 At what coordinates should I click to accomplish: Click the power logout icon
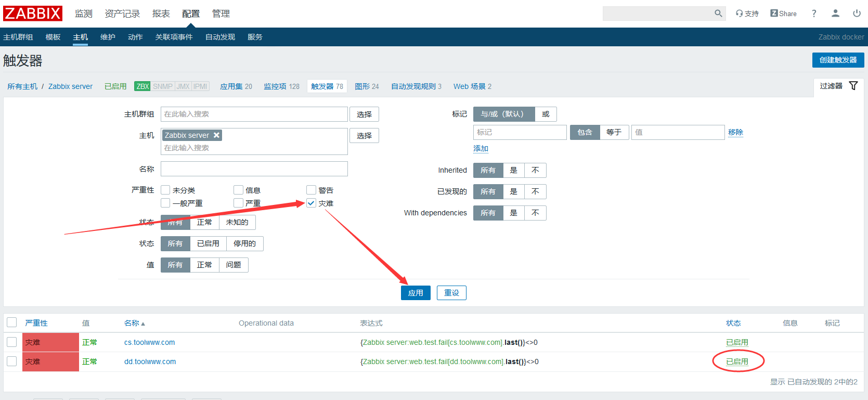pyautogui.click(x=857, y=14)
